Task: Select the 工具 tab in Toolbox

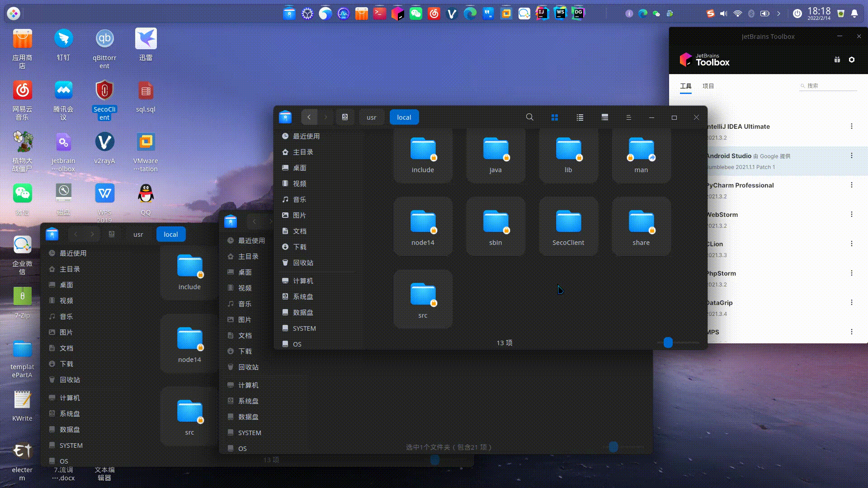Action: click(685, 85)
